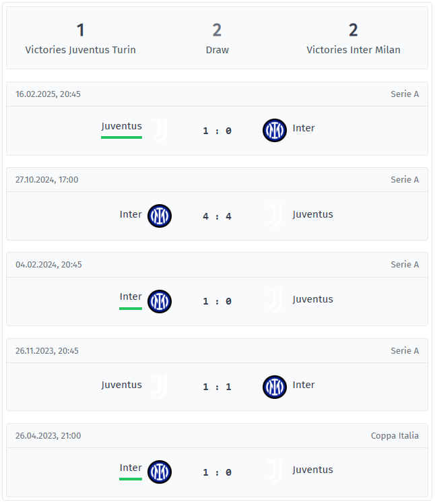Click the Inter logo in the 27.10.2024 match

click(x=160, y=216)
